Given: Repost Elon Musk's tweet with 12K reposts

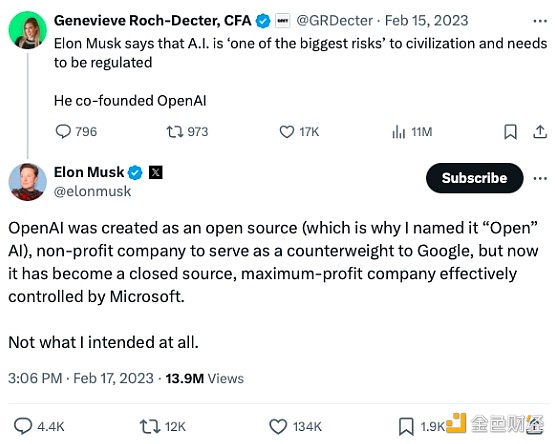Looking at the screenshot, I should [x=163, y=426].
